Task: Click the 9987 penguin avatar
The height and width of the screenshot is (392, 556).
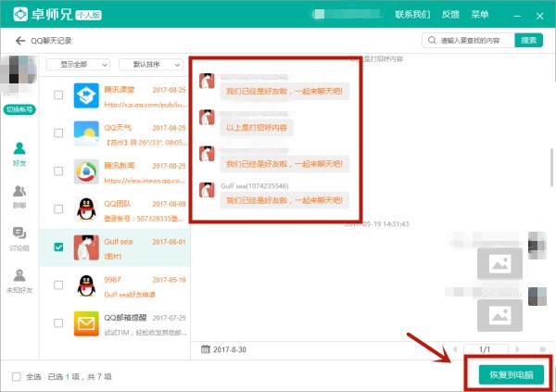Action: pos(86,285)
